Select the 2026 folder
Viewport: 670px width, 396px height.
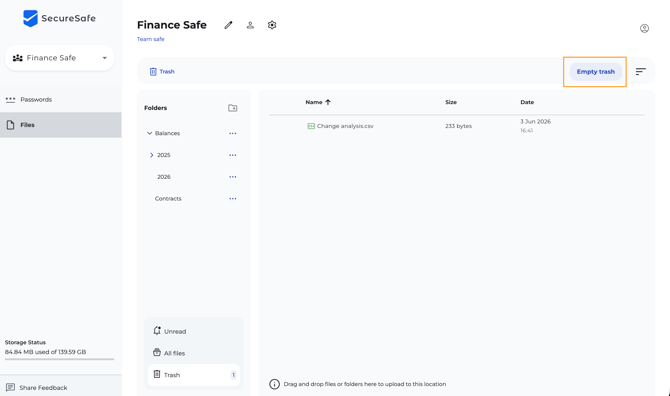(164, 177)
